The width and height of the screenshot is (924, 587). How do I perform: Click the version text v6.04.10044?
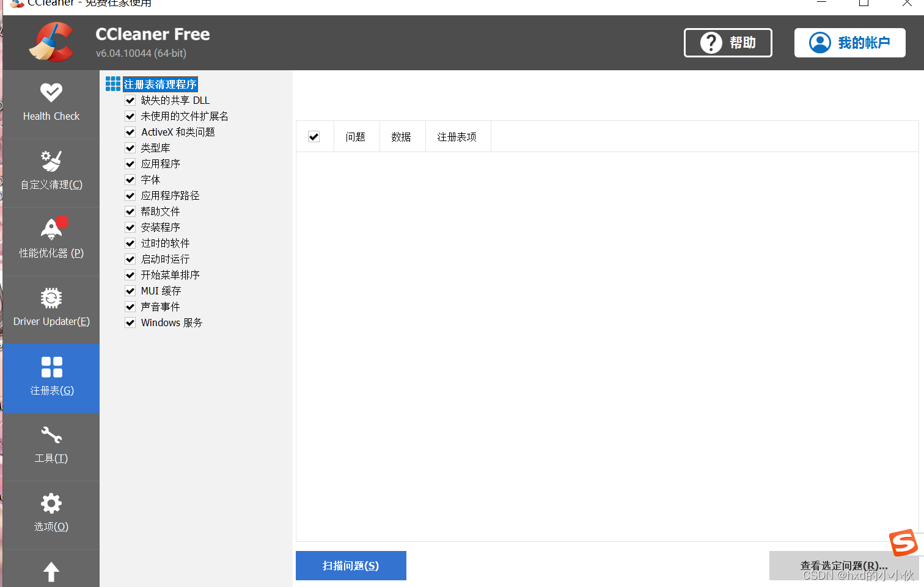click(141, 53)
